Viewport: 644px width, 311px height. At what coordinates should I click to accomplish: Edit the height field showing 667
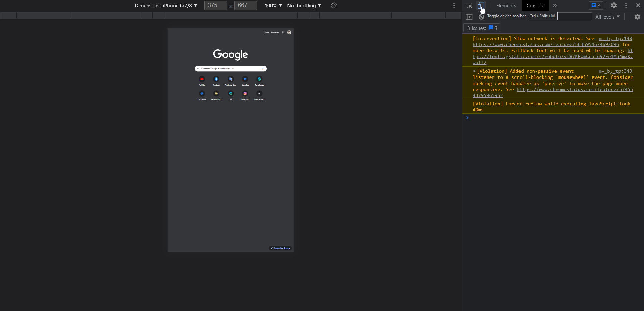245,5
